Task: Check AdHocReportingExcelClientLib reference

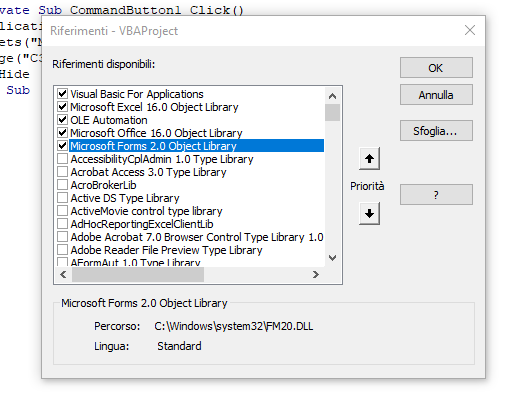Action: 62,224
